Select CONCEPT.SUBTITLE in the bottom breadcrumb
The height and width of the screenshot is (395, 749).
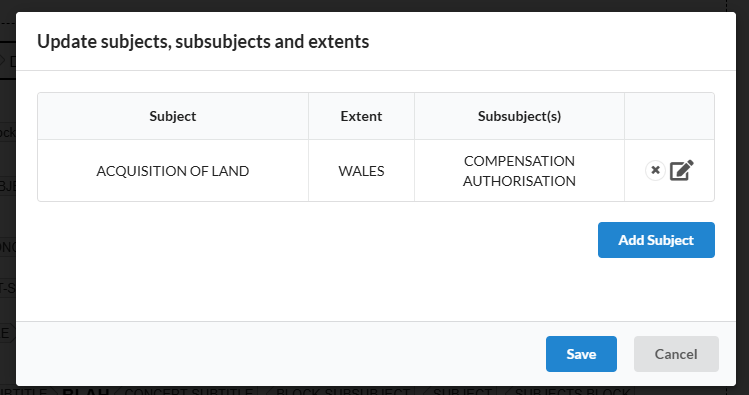pyautogui.click(x=188, y=392)
